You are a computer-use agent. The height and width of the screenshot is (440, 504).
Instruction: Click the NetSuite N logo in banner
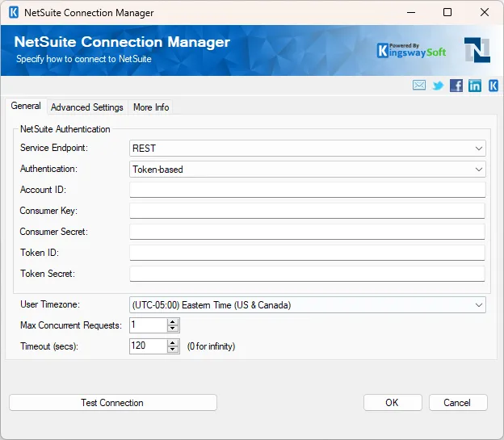coord(477,50)
